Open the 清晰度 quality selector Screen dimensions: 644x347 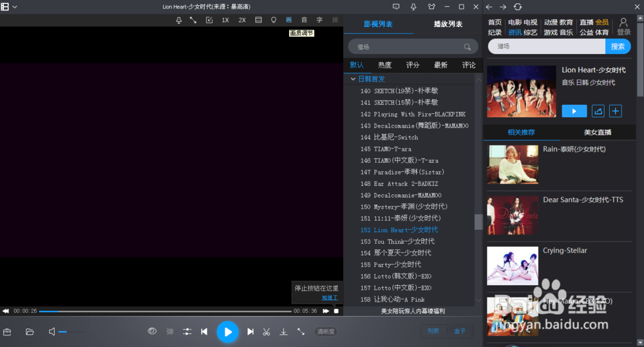(326, 332)
